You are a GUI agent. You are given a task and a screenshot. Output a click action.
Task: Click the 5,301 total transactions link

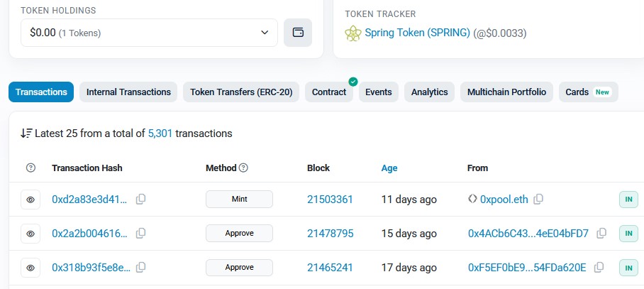(x=160, y=133)
